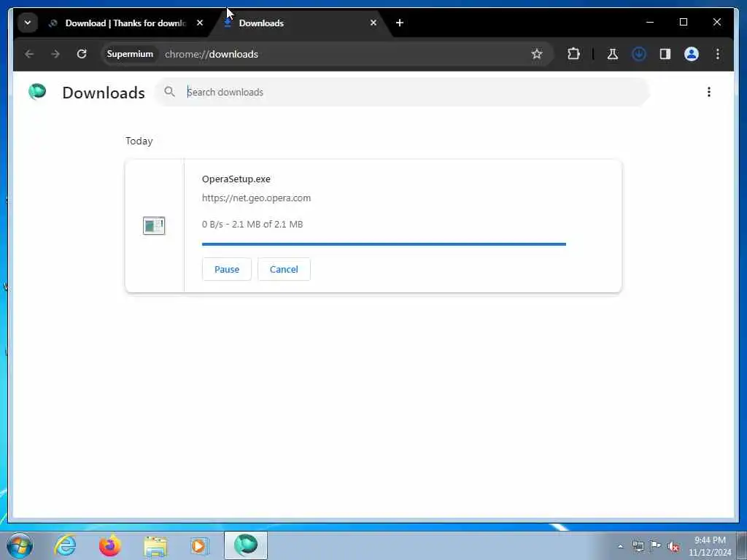Viewport: 747px width, 560px height.
Task: Click the OperaSetup download progress bar
Action: pyautogui.click(x=384, y=244)
